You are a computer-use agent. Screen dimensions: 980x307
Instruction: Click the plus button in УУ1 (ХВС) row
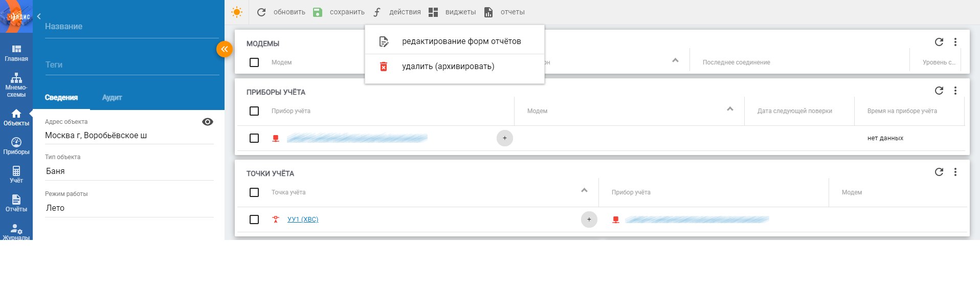click(589, 220)
